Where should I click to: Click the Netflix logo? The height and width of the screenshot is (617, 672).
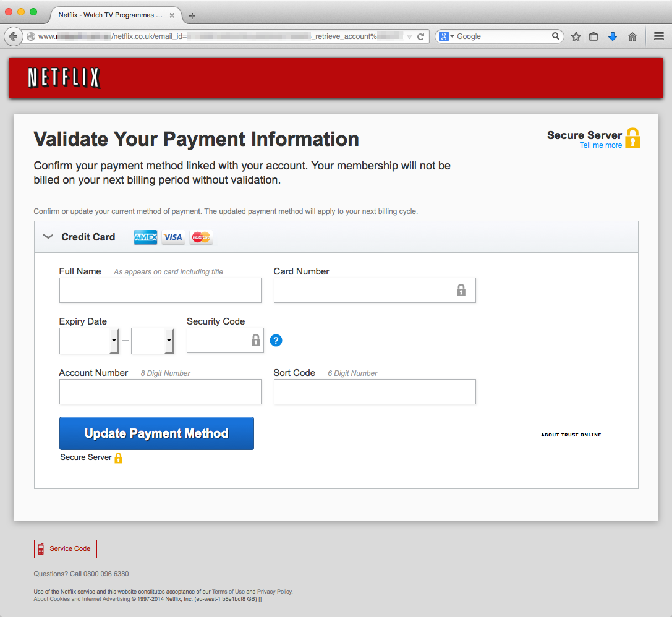[x=64, y=78]
